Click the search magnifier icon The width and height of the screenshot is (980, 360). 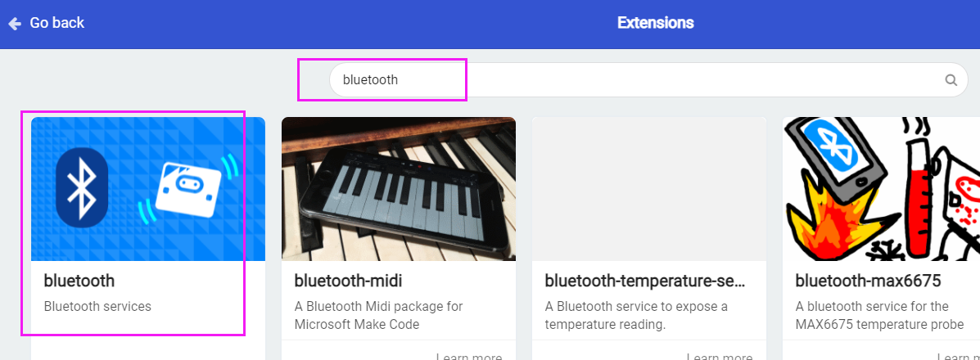951,80
